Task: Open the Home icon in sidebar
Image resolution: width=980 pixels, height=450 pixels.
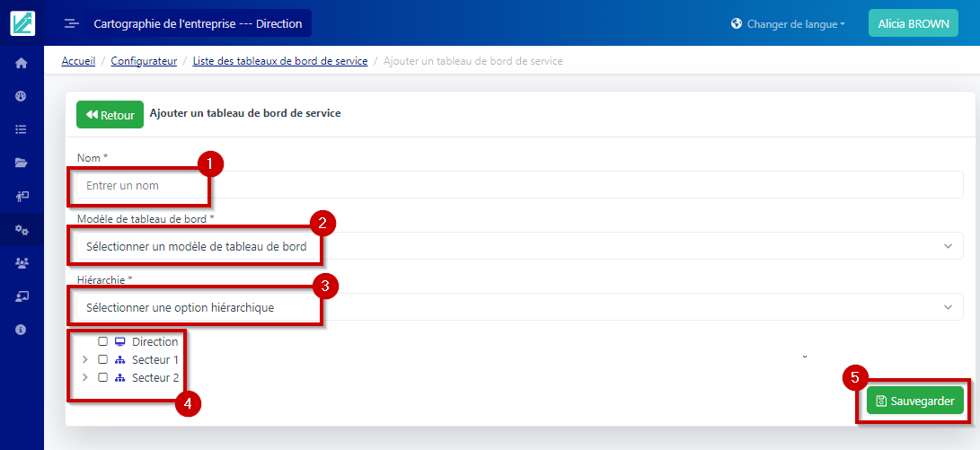Action: tap(22, 63)
